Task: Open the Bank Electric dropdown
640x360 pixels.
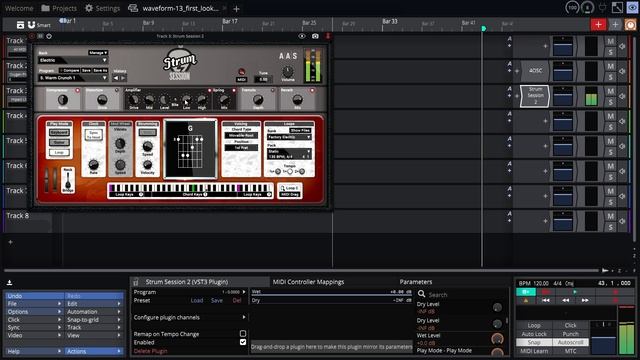Action: [73, 60]
